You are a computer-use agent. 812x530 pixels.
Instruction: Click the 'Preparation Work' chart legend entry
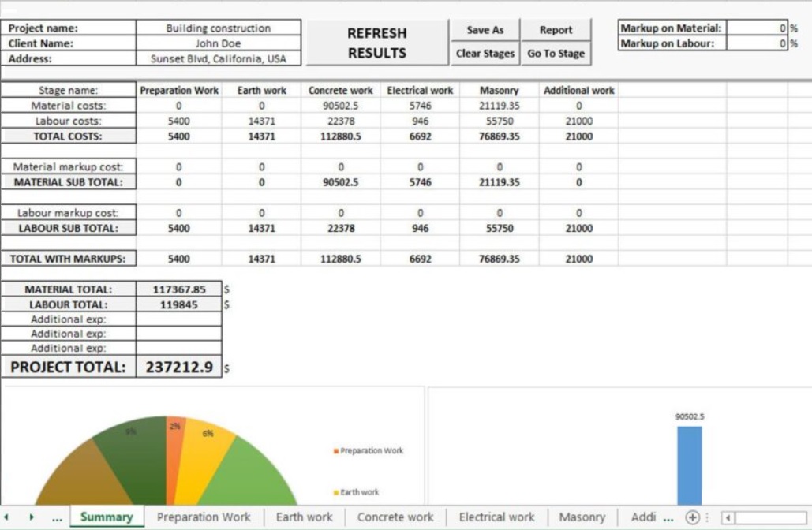point(369,451)
